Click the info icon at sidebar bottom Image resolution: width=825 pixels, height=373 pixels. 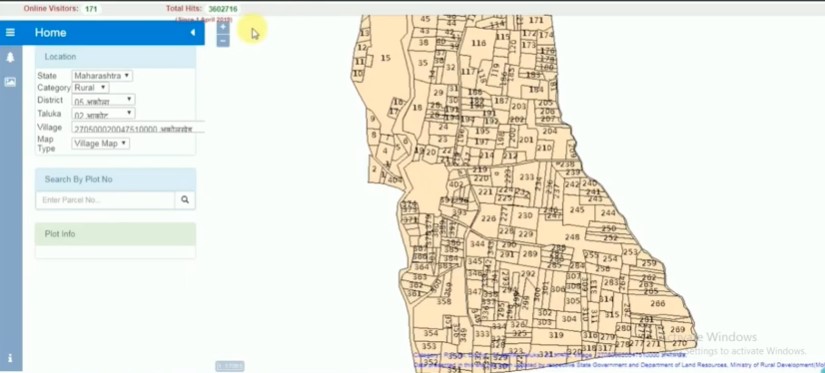point(10,358)
